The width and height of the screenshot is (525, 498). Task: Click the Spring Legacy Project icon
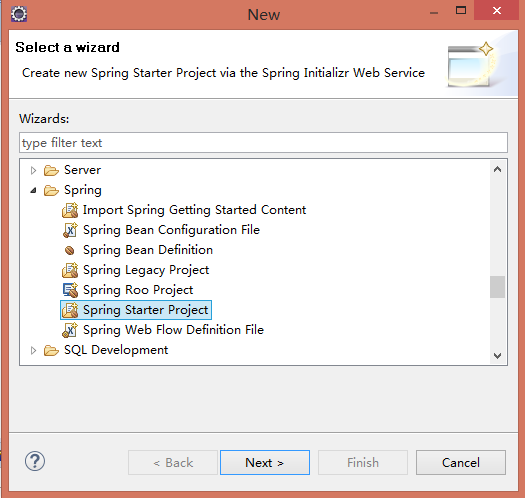pos(70,270)
